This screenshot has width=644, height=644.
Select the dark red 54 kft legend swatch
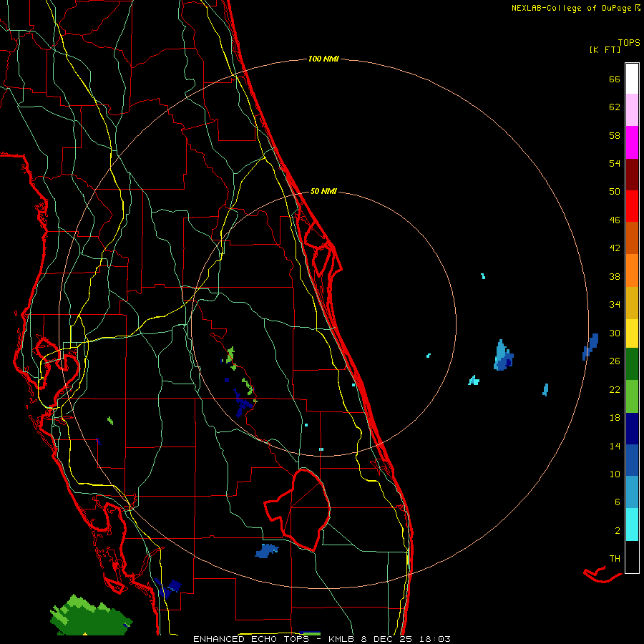point(632,174)
